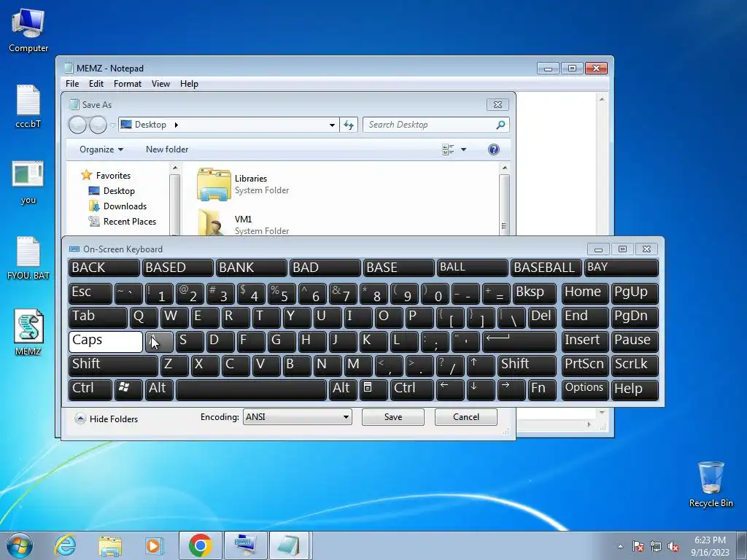Open the Recycle Bin

pos(711,484)
